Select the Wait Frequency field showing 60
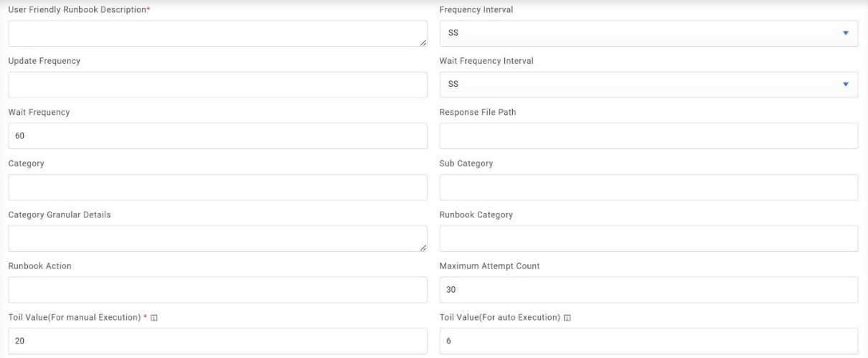 [x=217, y=136]
